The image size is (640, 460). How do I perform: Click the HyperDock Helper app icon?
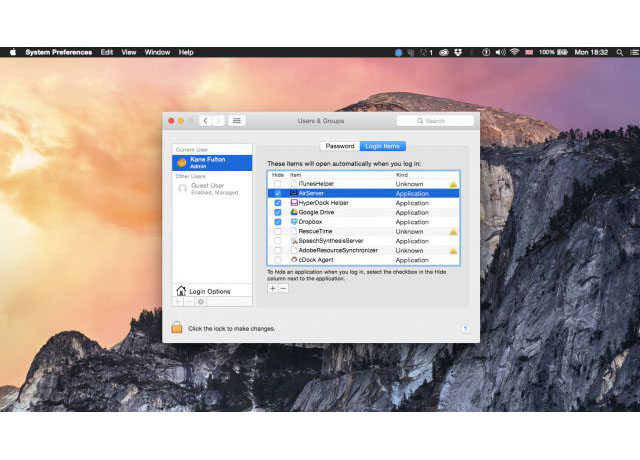point(294,203)
